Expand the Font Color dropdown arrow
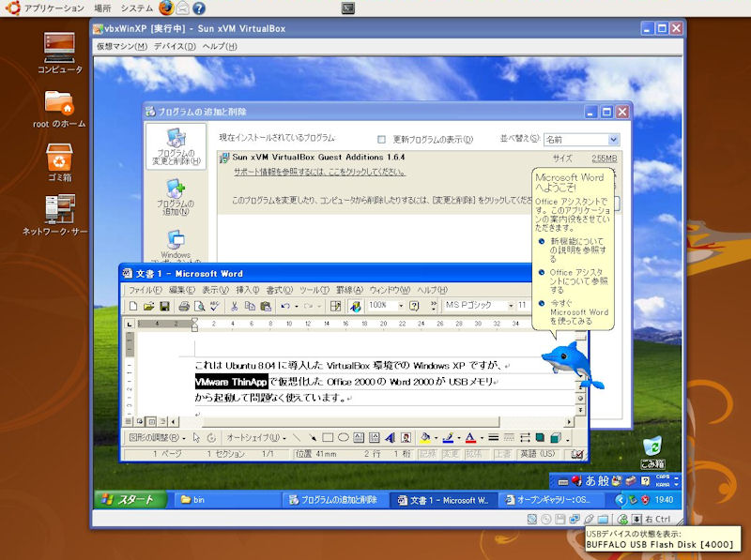Viewport: 751px width, 560px height. pos(482,437)
